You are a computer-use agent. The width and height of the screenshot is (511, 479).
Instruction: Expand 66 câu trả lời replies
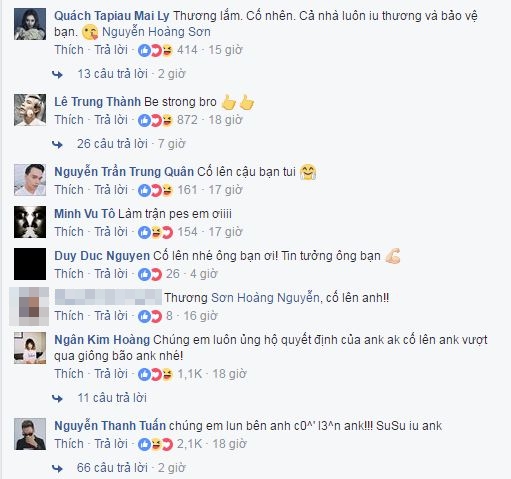pos(112,468)
